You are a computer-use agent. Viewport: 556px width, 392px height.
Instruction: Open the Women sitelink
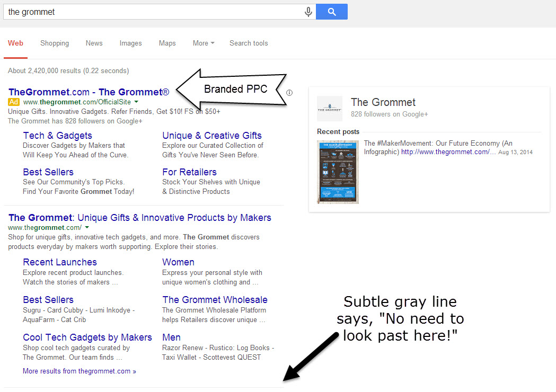coord(178,262)
